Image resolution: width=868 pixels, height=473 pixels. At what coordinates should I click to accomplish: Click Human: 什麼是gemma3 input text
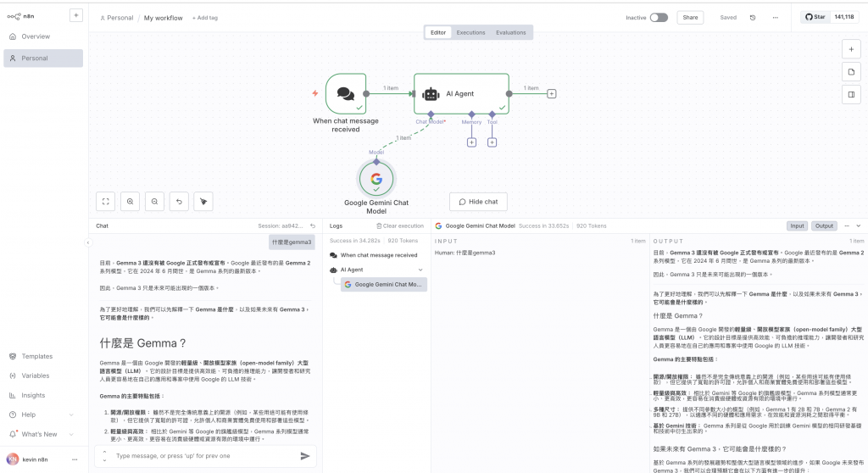click(465, 253)
